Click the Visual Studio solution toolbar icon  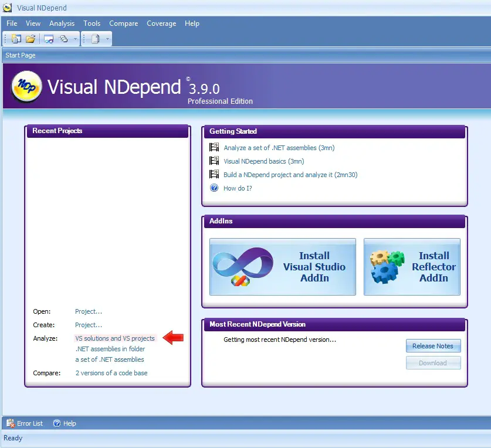(49, 39)
